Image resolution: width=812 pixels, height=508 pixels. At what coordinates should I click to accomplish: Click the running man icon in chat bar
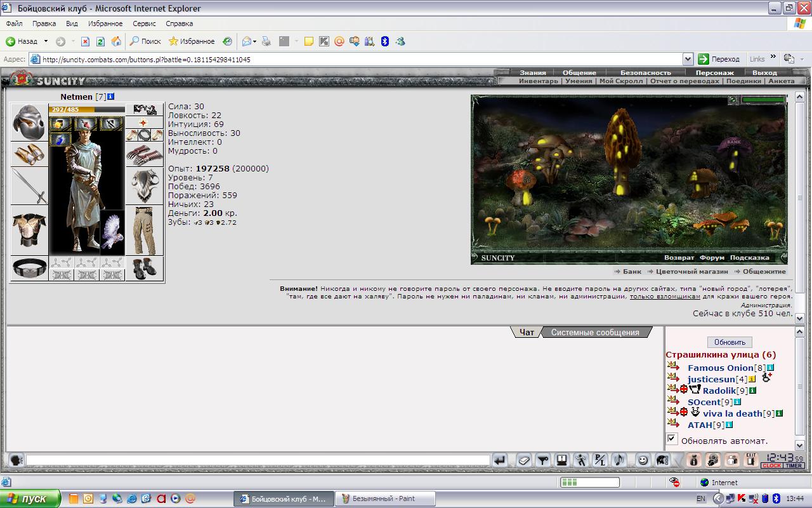[581, 460]
